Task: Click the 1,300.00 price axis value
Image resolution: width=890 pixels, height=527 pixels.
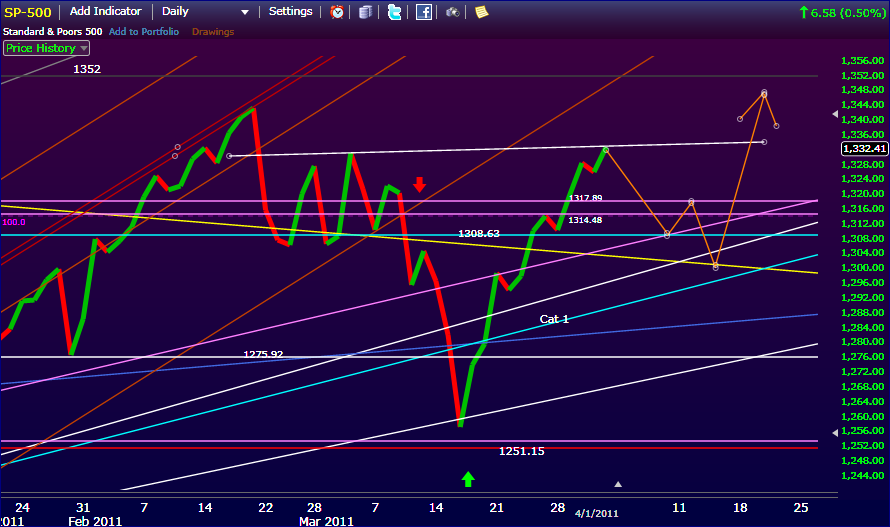Action: click(862, 267)
